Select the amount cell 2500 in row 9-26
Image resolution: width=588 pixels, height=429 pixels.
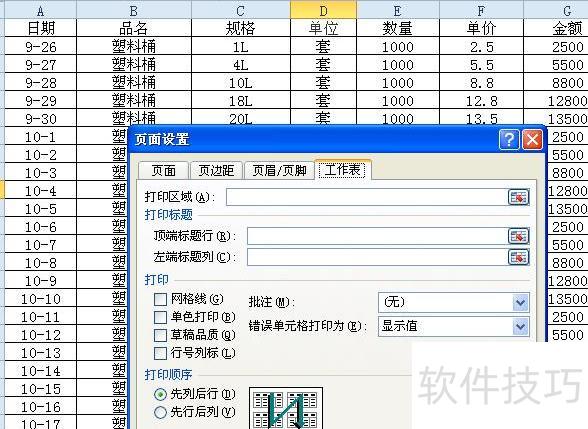pos(556,46)
